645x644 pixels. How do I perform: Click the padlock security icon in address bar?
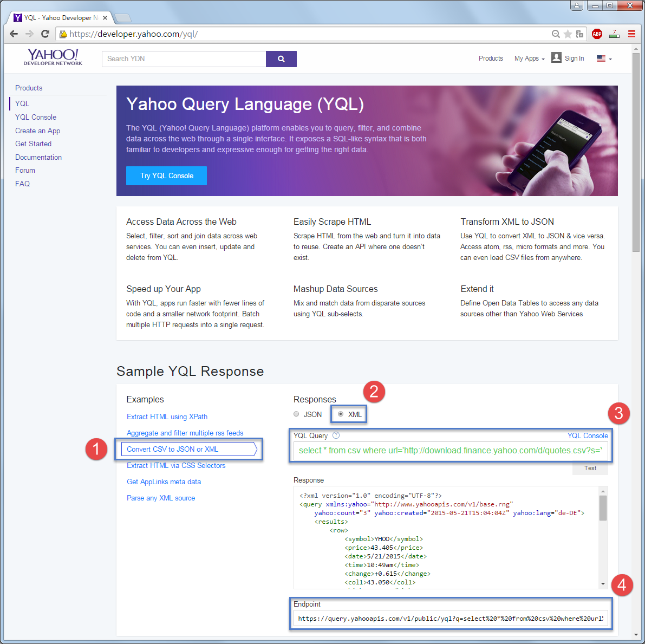point(63,34)
